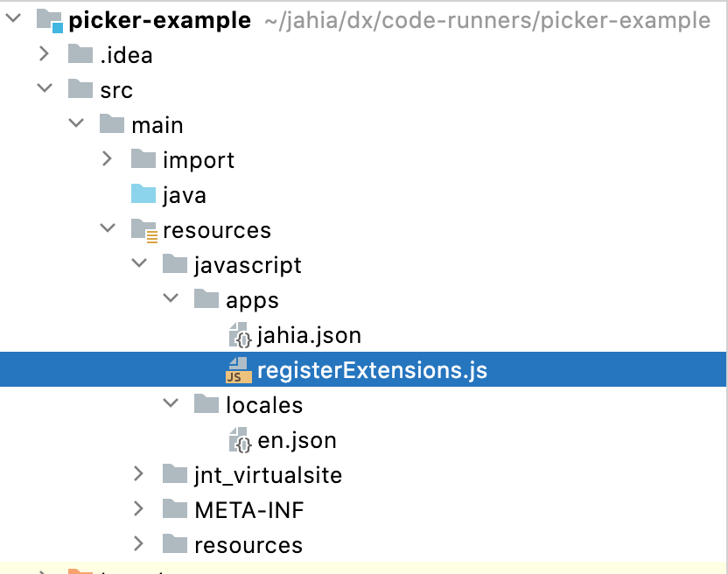Click the resources root folder icon

tap(143, 229)
